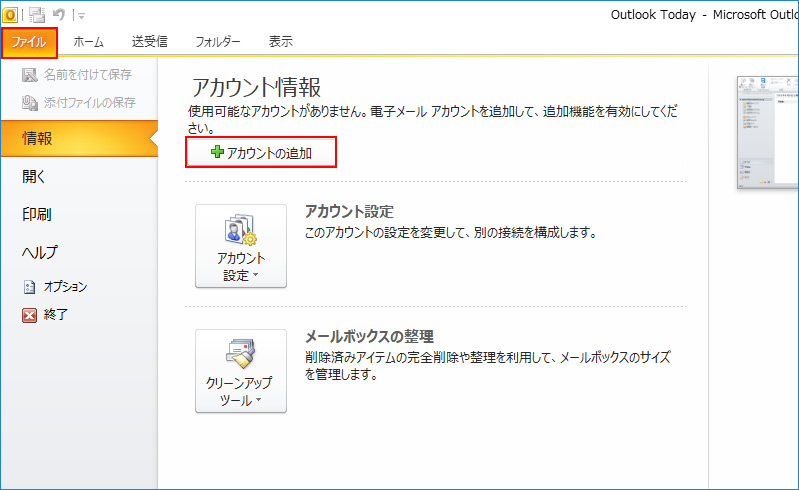Click the 使用可能なアカウントがありません message
Viewport: 799px width, 490px height.
[x=433, y=120]
